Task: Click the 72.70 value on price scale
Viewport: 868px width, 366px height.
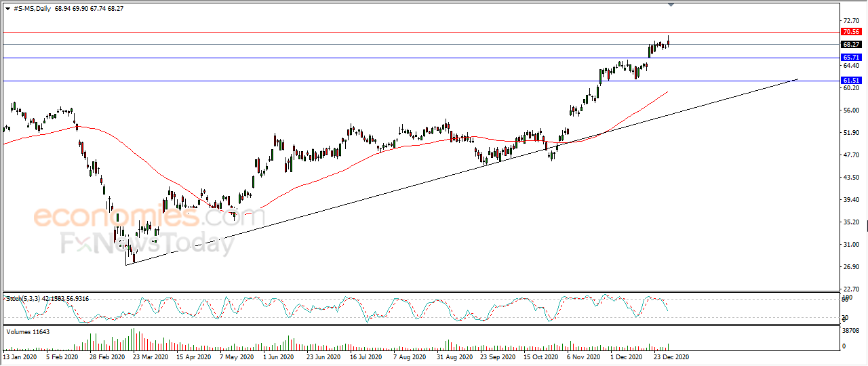Action: 850,21
